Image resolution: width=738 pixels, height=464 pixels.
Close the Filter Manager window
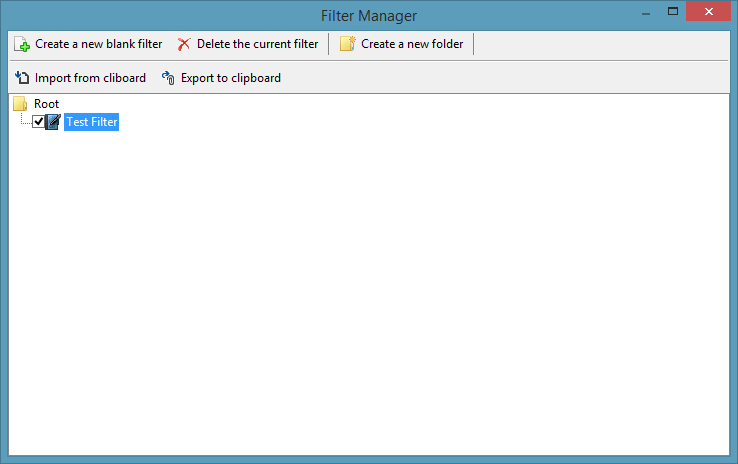pyautogui.click(x=708, y=12)
